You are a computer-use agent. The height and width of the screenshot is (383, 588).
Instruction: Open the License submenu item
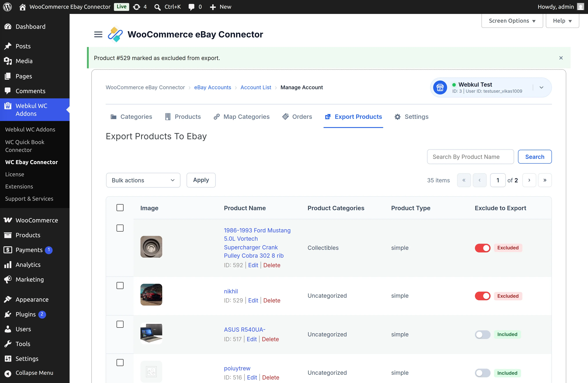coord(15,174)
